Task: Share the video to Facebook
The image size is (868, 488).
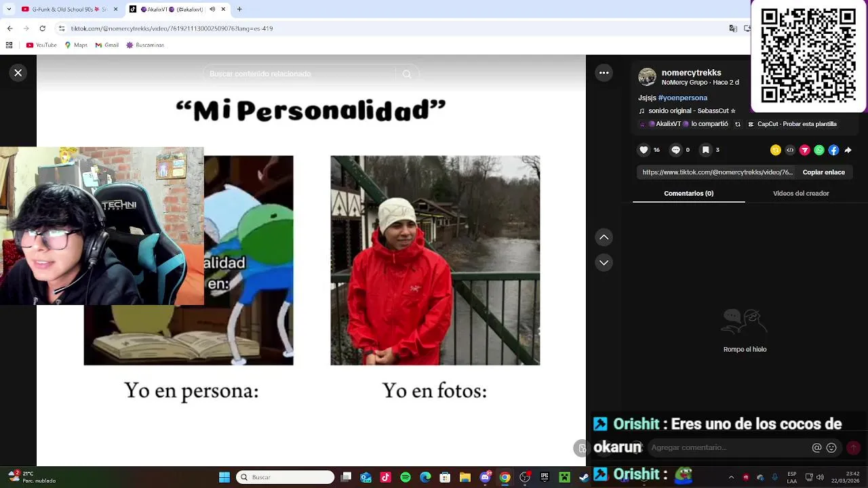Action: pos(834,150)
